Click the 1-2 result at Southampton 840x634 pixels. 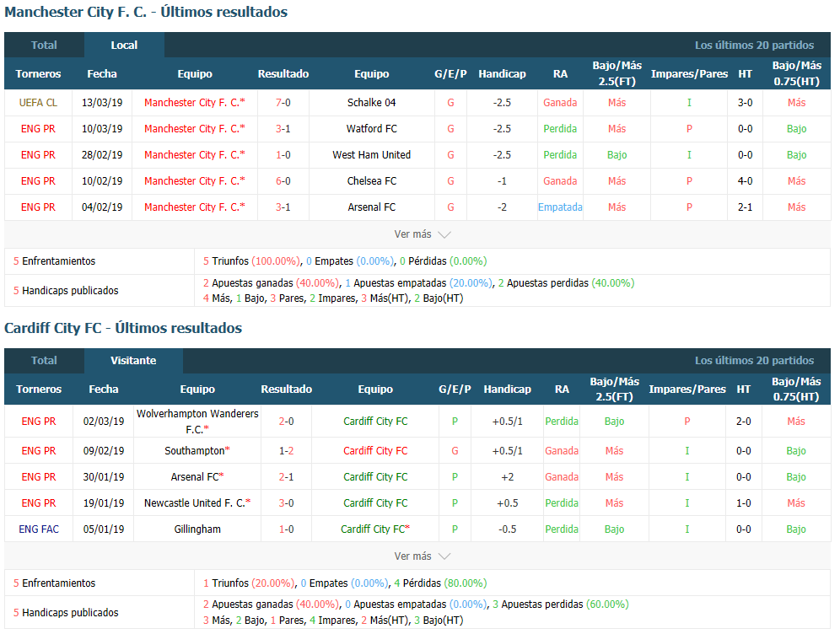(286, 451)
